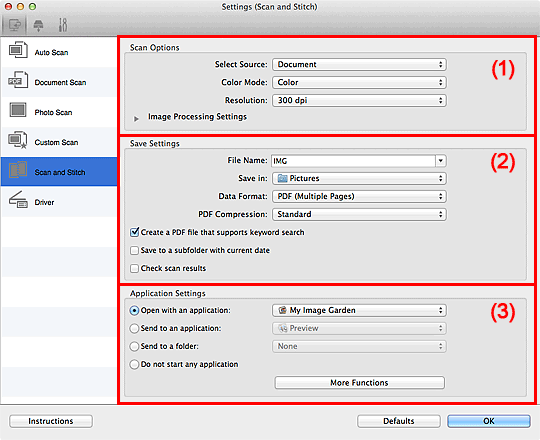Viewport: 540px width, 440px height.
Task: Open the PDF Compression dropdown
Action: (359, 214)
